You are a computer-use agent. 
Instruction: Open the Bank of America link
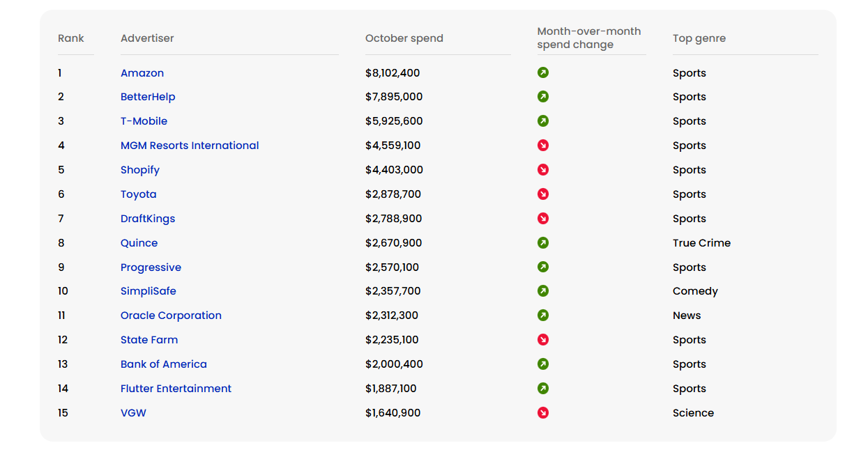(164, 364)
